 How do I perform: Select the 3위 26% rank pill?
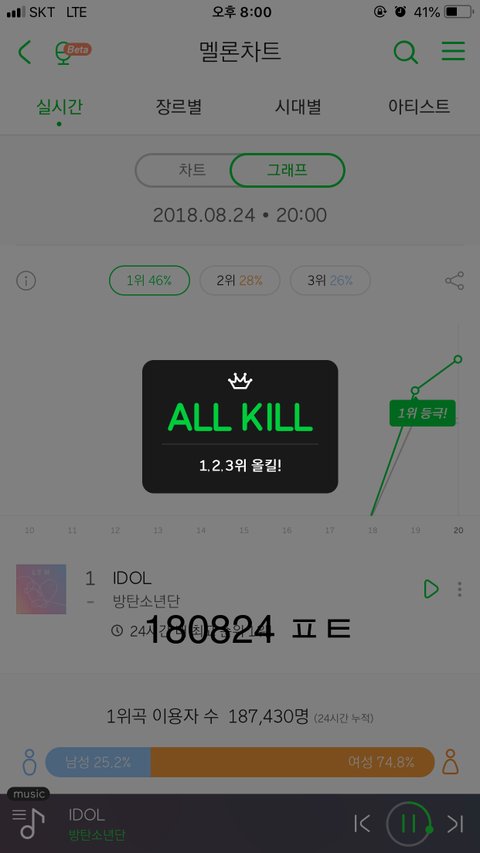click(x=330, y=281)
